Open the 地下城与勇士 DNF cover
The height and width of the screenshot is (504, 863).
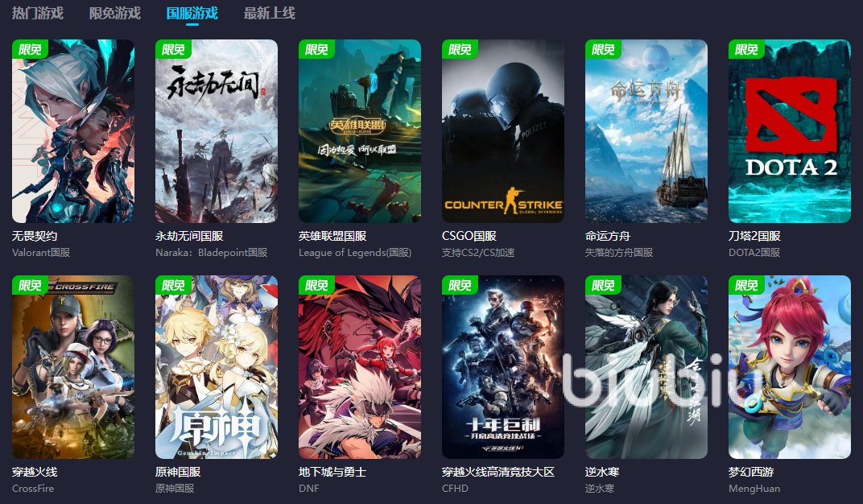point(360,367)
